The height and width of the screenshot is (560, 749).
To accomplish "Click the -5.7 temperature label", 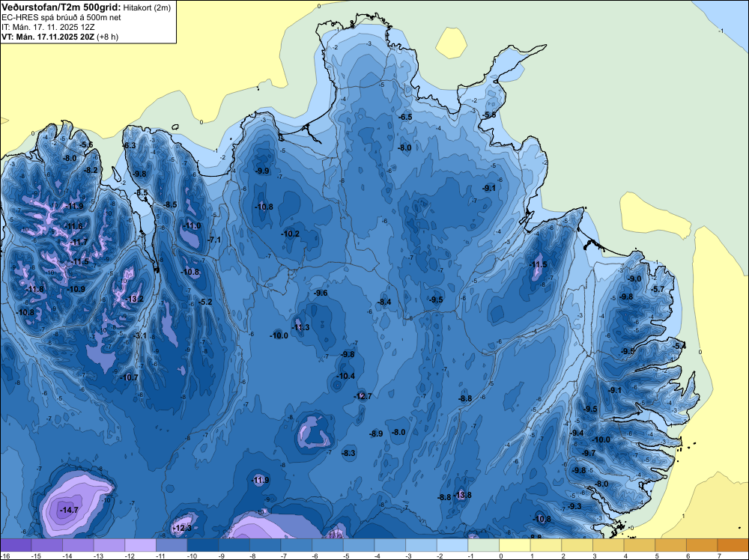I will 658,289.
